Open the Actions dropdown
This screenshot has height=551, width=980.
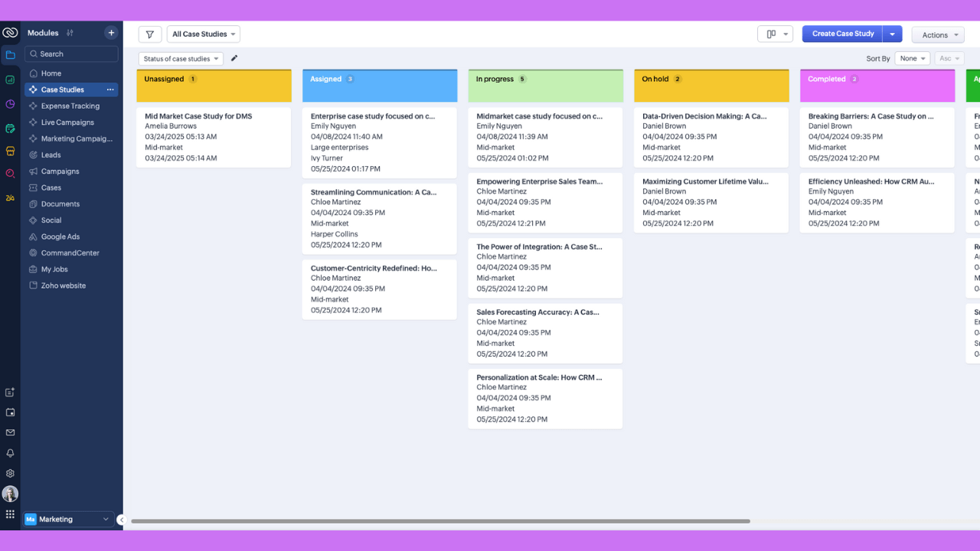[x=938, y=34]
